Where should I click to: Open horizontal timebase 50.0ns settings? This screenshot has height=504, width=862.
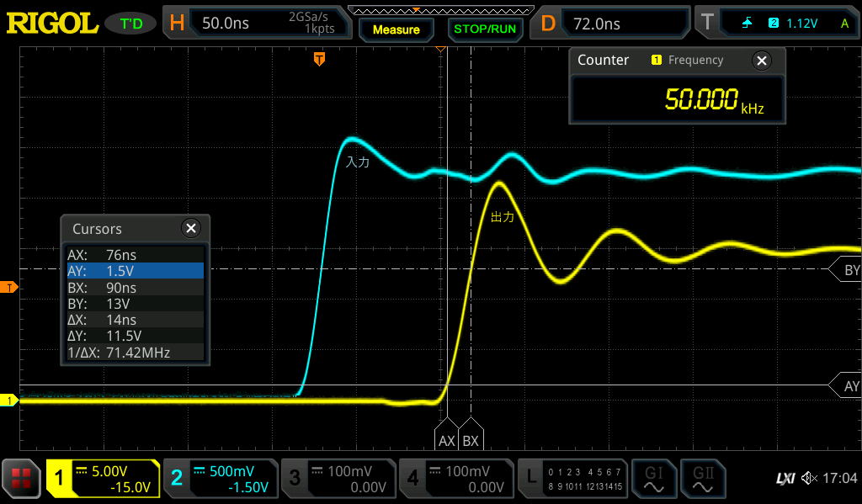[258, 23]
